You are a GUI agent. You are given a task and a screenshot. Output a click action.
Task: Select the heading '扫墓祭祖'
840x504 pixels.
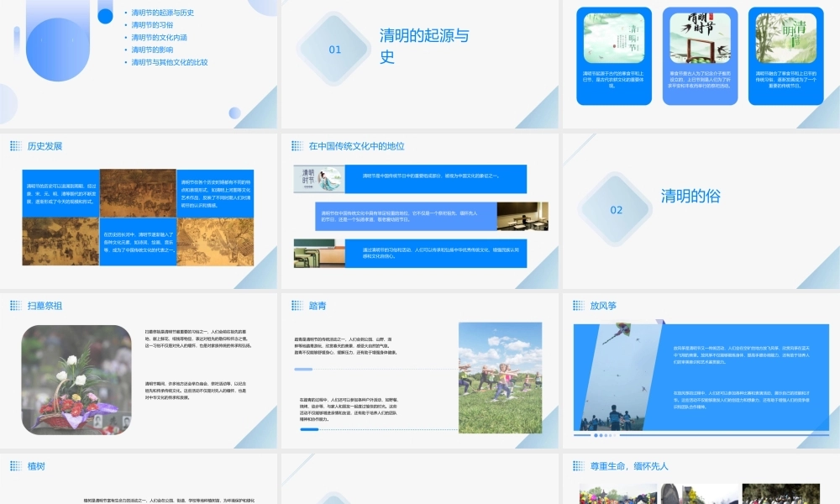(x=45, y=306)
